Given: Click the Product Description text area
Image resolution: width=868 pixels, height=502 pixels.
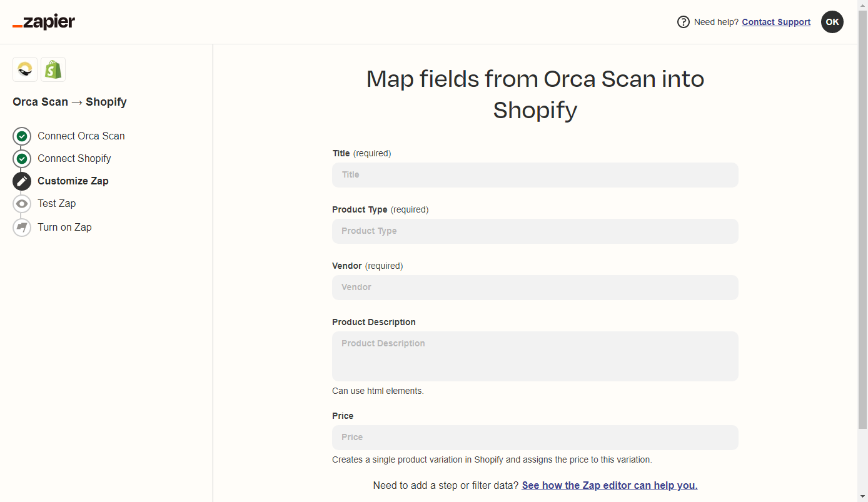Looking at the screenshot, I should [535, 356].
